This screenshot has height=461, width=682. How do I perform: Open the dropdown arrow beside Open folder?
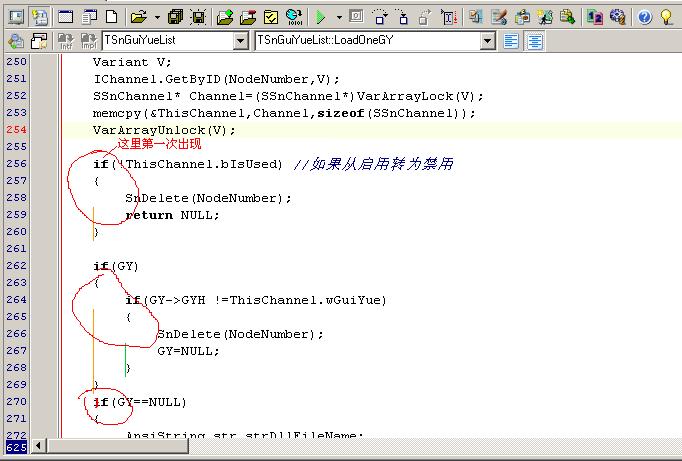coord(156,16)
